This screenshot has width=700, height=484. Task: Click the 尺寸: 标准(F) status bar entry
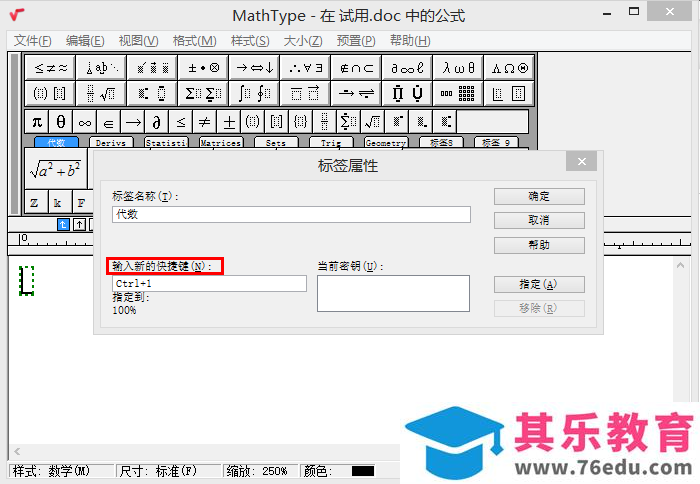coord(169,471)
